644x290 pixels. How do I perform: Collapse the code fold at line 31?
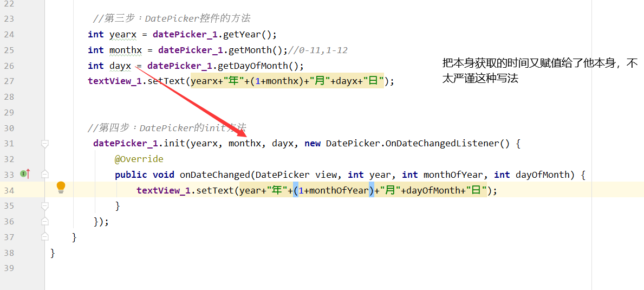(x=45, y=143)
